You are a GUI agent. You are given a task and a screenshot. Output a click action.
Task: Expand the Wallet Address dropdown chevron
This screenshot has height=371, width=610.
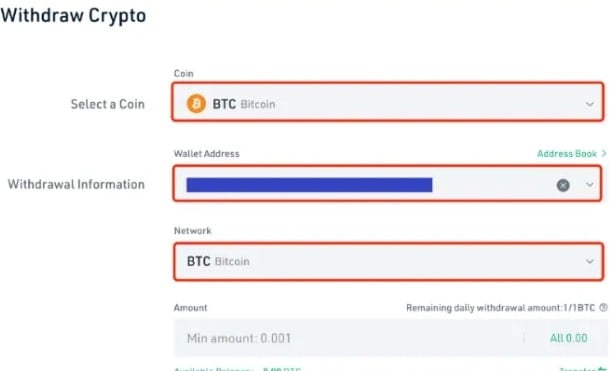pos(590,184)
